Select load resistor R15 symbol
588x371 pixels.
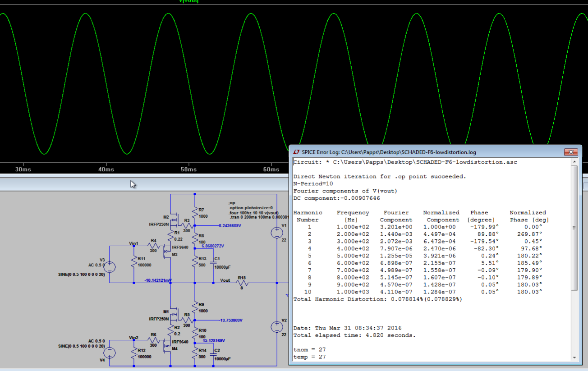242,283
